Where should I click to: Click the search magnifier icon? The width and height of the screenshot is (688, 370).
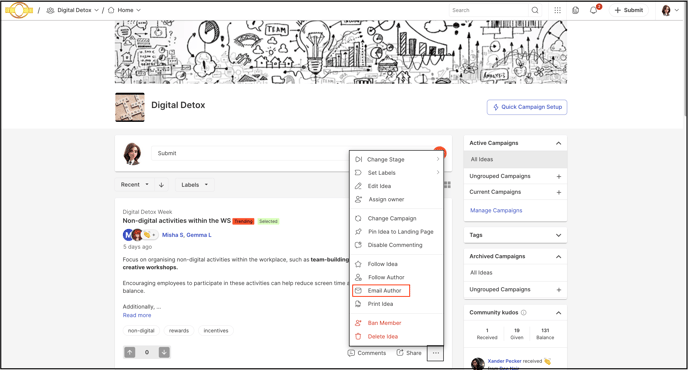[x=535, y=10]
